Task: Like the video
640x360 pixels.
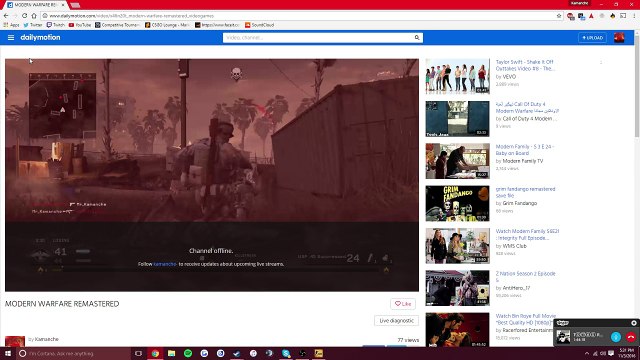Action: click(403, 304)
